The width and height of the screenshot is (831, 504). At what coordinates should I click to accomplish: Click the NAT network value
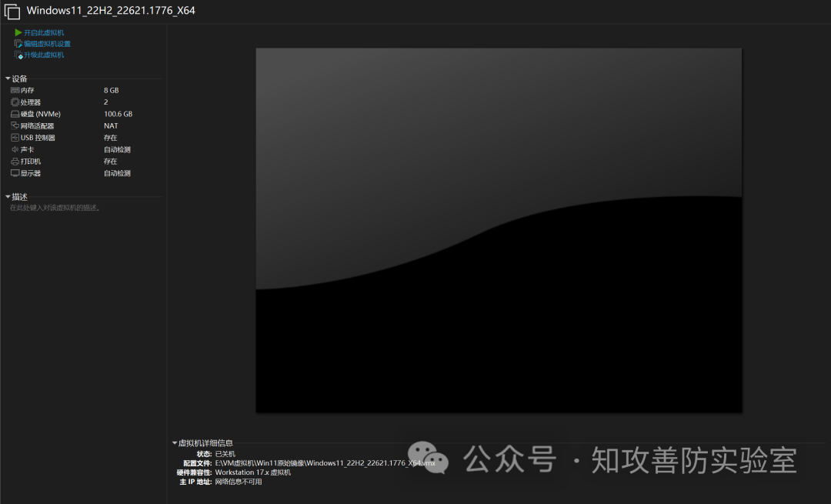pyautogui.click(x=111, y=125)
